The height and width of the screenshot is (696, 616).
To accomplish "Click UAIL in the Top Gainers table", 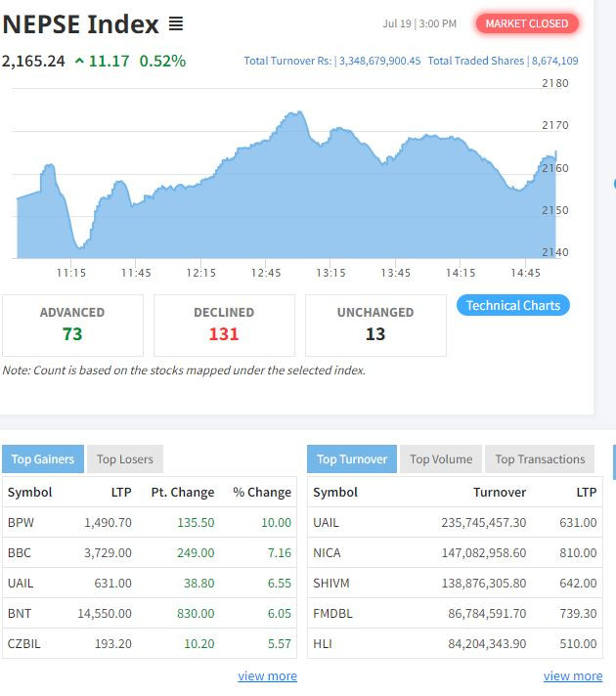I will pyautogui.click(x=21, y=583).
